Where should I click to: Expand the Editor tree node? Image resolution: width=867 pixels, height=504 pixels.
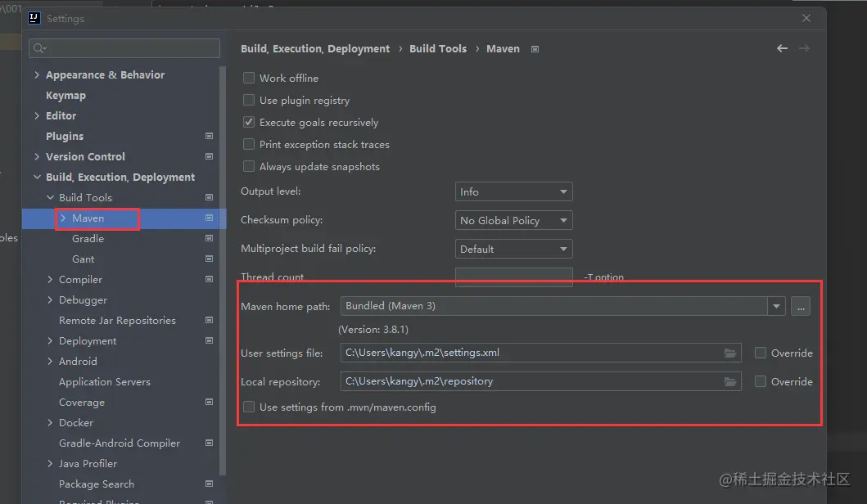[37, 115]
